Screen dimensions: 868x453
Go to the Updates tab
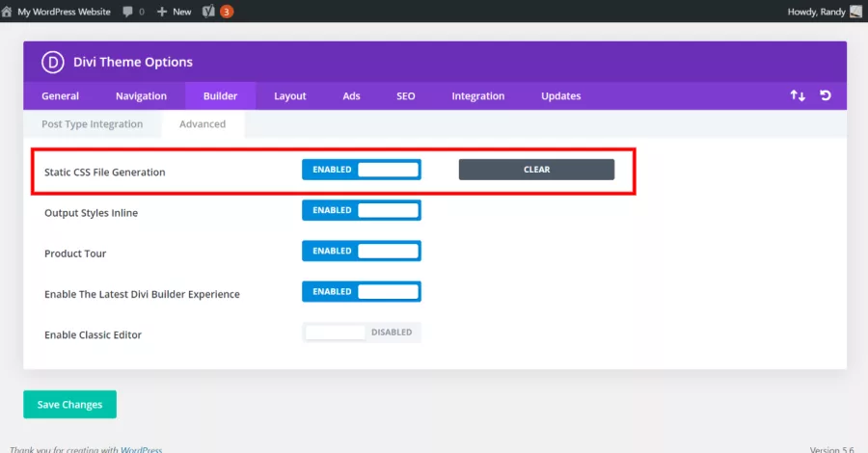560,95
